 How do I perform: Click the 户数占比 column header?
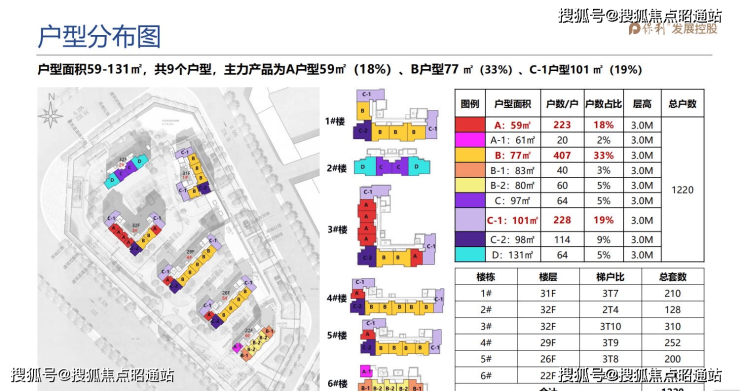(604, 104)
